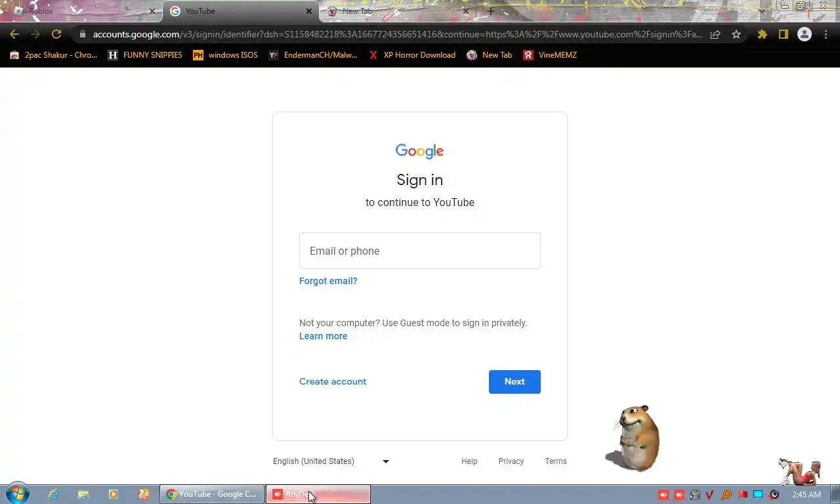The width and height of the screenshot is (840, 504).
Task: Launch Internet Explorer from the taskbar
Action: tap(53, 494)
